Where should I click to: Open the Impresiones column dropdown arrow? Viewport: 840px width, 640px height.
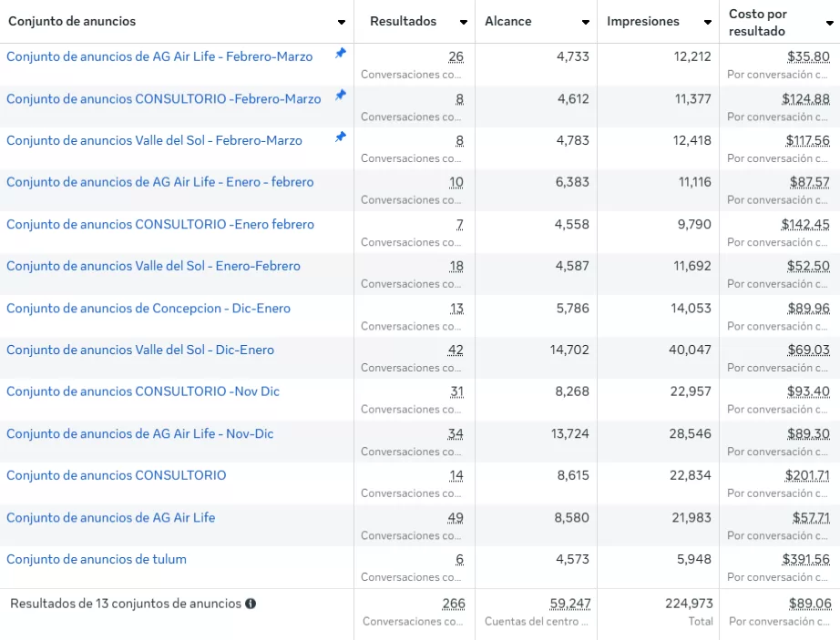(x=707, y=22)
